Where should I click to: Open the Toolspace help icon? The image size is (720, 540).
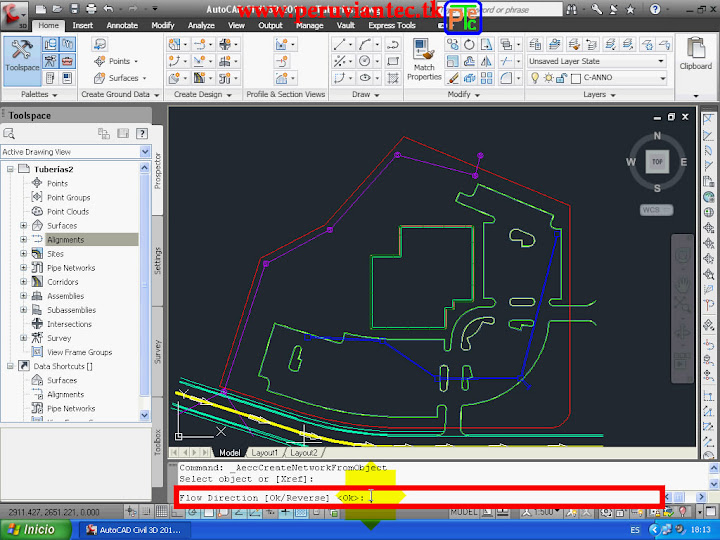pos(142,134)
